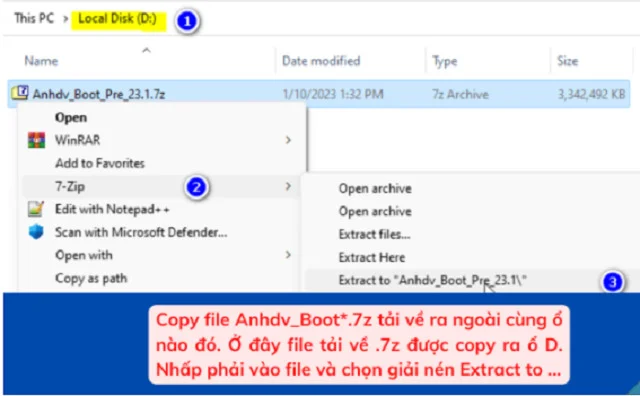Choose Scan with Microsoft Defender...
640x396 pixels.
coord(141,232)
